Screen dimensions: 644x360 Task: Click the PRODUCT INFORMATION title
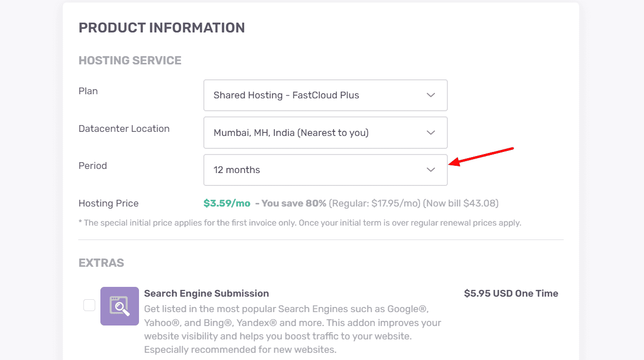[x=162, y=27]
